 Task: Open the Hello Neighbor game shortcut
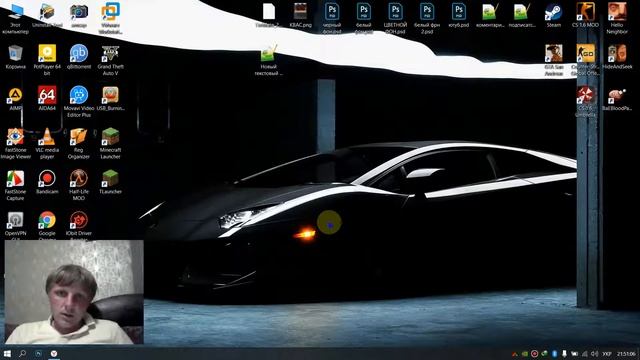(617, 18)
